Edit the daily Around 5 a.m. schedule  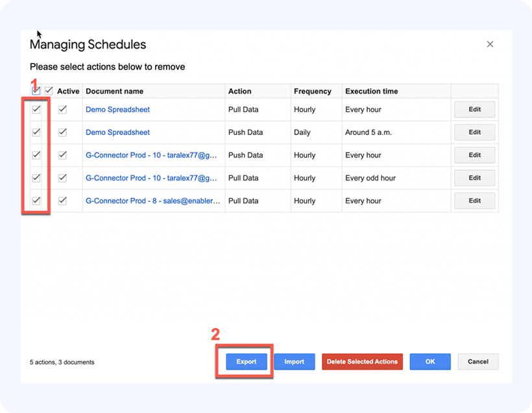474,132
